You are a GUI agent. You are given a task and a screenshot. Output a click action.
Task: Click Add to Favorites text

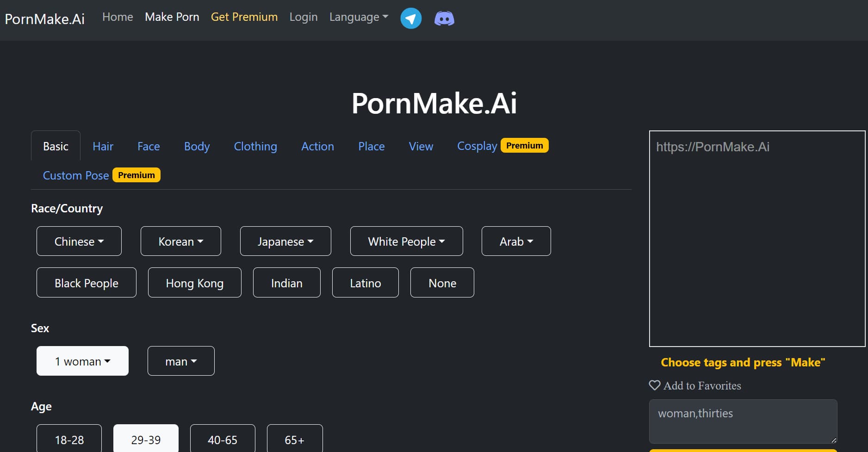tap(702, 385)
